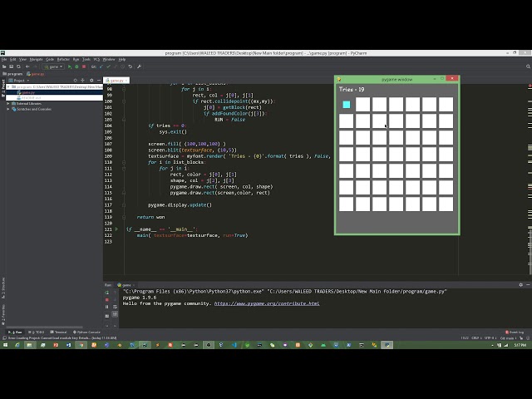The width and height of the screenshot is (532, 399).
Task: Open the Navigate menu
Action: click(36, 59)
